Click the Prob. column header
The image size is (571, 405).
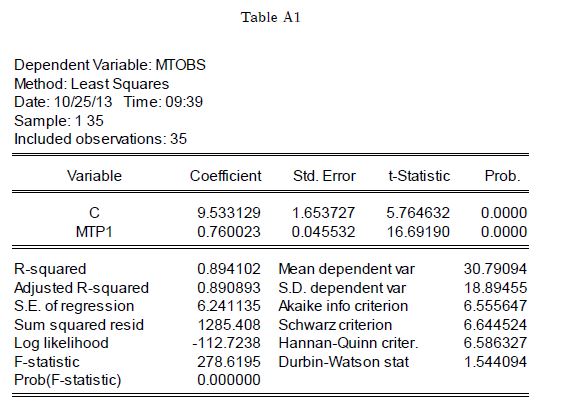502,176
